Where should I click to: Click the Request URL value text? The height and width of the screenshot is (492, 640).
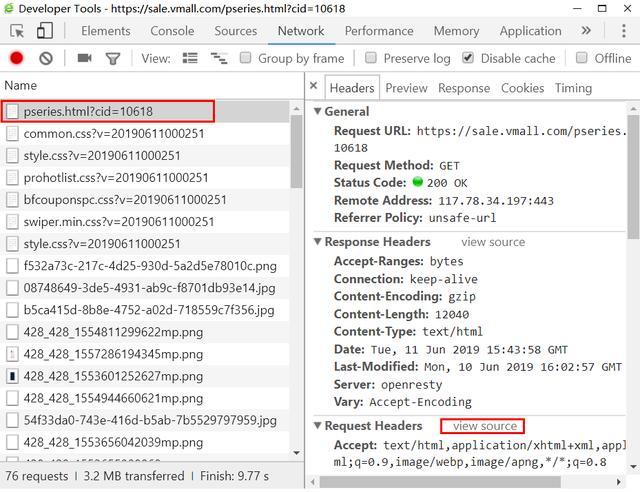[480, 139]
